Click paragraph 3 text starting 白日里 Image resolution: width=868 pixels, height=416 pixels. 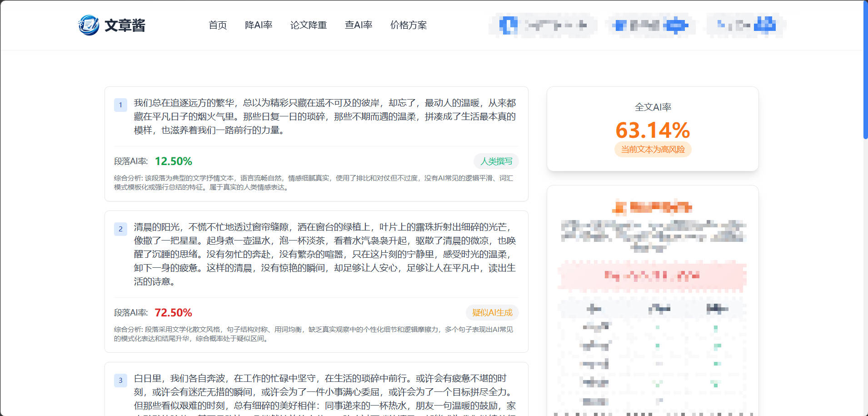325,394
